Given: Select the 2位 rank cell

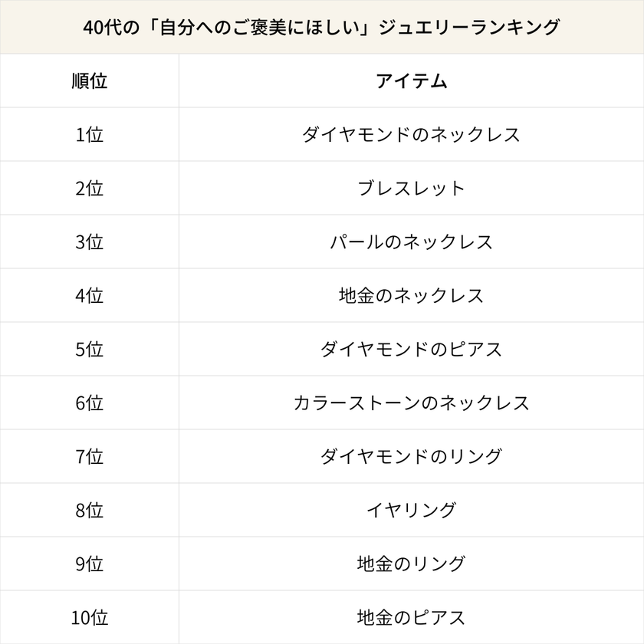Looking at the screenshot, I should [89, 189].
